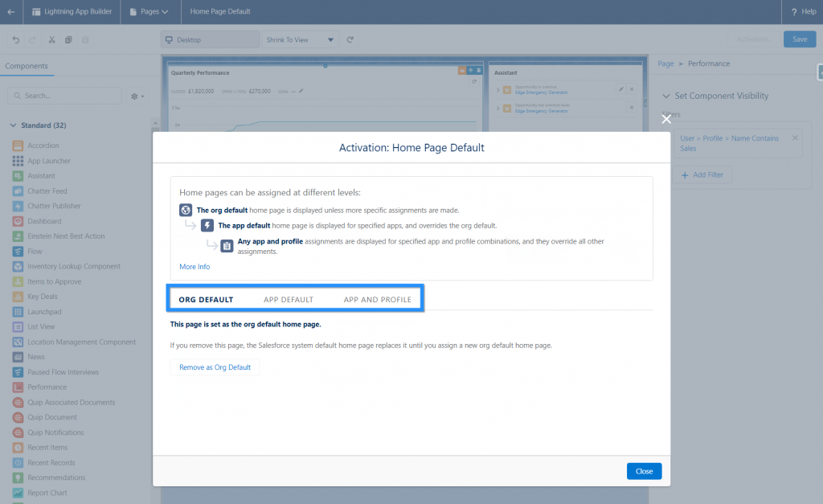Select the News component icon
The height and width of the screenshot is (504, 823).
[18, 357]
